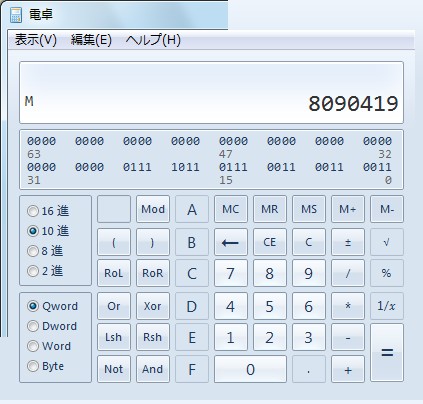This screenshot has width=423, height=404.
Task: Click the Xor bitwise button
Action: 153,306
